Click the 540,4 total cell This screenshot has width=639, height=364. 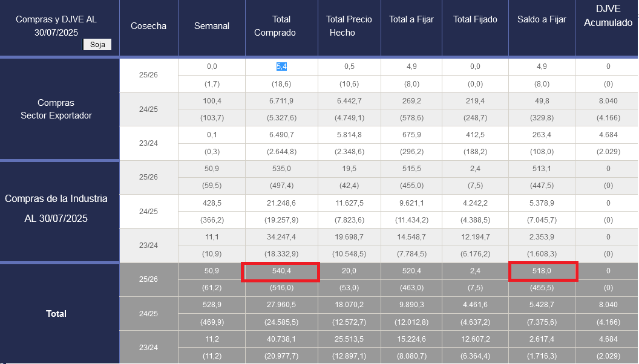pyautogui.click(x=281, y=271)
